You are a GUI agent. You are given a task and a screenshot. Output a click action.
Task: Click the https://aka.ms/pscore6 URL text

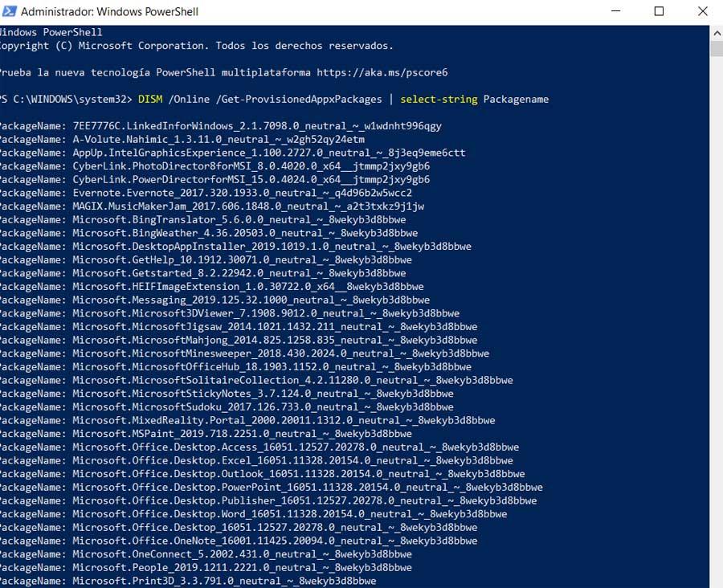click(x=382, y=72)
